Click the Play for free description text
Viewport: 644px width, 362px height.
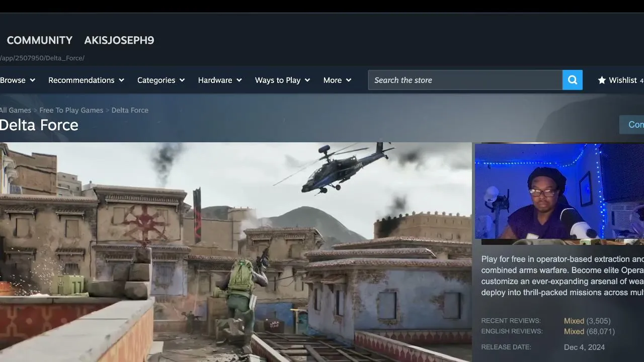coord(562,276)
